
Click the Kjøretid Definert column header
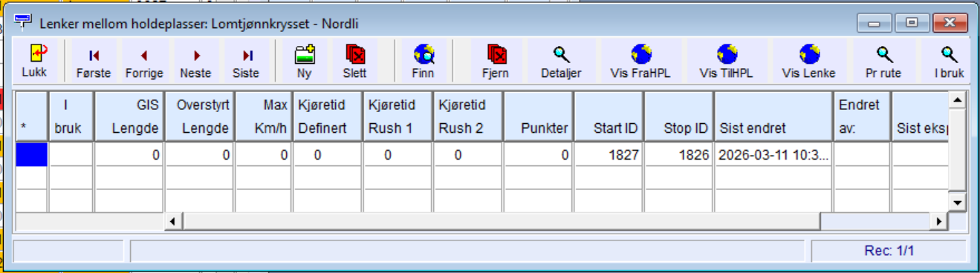328,116
